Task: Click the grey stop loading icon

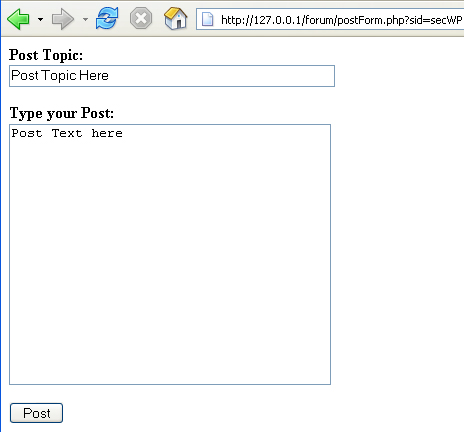Action: click(x=141, y=18)
